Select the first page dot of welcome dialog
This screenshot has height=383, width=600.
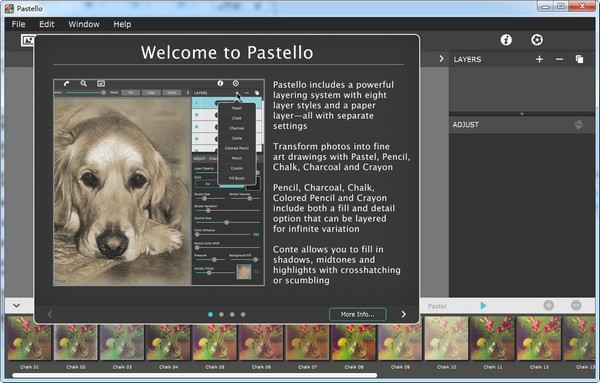pyautogui.click(x=210, y=315)
